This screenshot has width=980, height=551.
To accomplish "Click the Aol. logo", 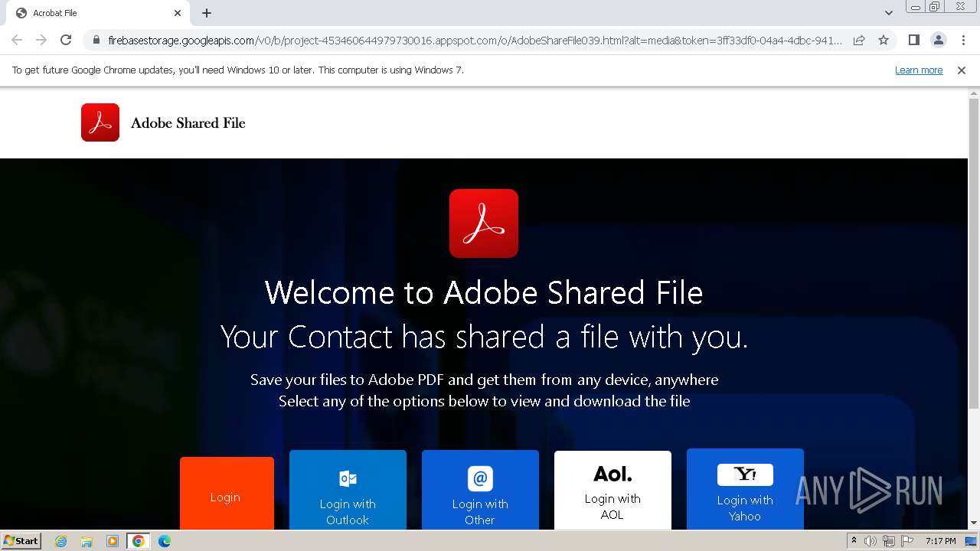I will click(x=612, y=474).
